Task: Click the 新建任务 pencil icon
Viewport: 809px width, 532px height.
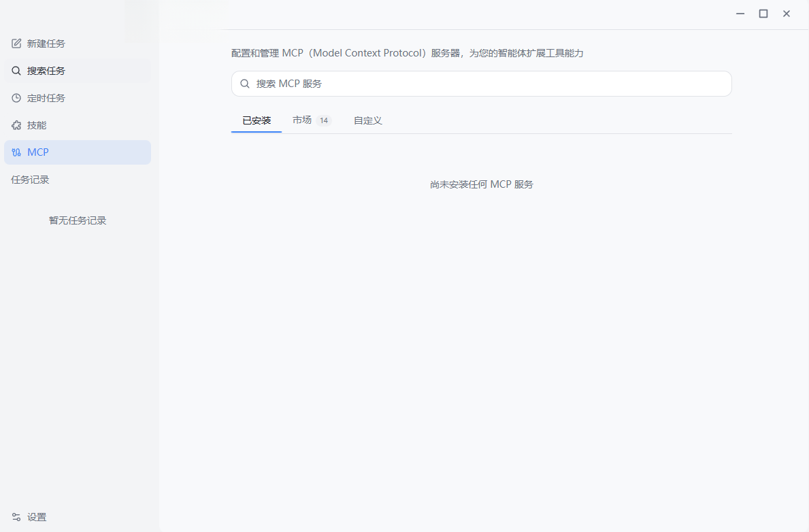Action: coord(16,44)
